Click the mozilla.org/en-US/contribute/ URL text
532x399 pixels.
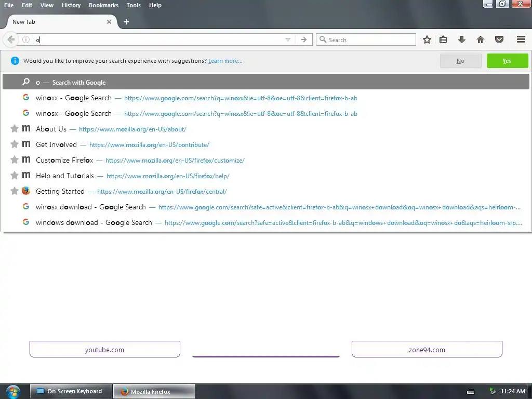click(149, 145)
